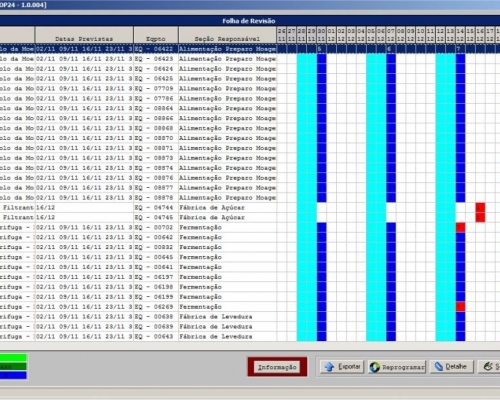Select the dark green legend swatch
This screenshot has width=500, height=400.
click(x=13, y=367)
